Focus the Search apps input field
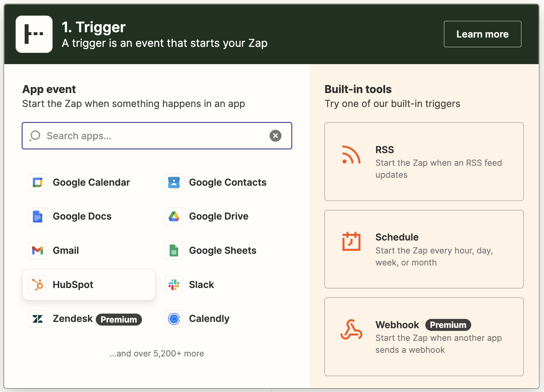Image resolution: width=544 pixels, height=392 pixels. click(x=157, y=136)
